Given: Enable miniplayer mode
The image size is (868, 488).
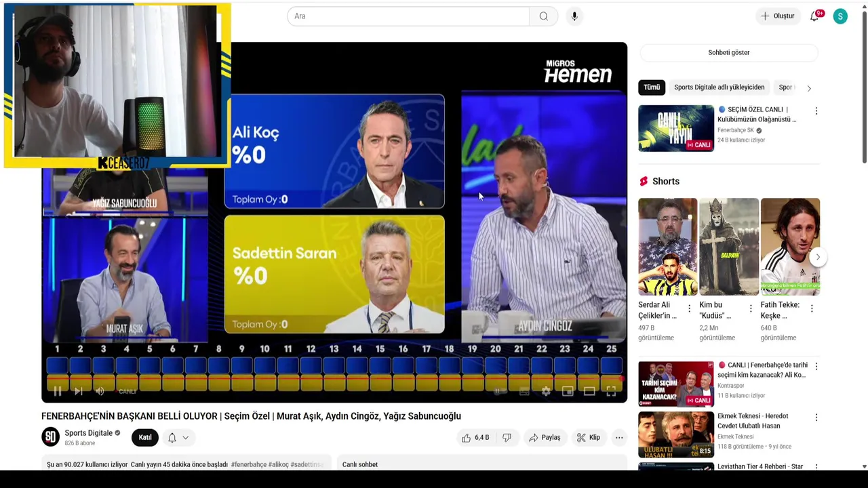Looking at the screenshot, I should (568, 391).
